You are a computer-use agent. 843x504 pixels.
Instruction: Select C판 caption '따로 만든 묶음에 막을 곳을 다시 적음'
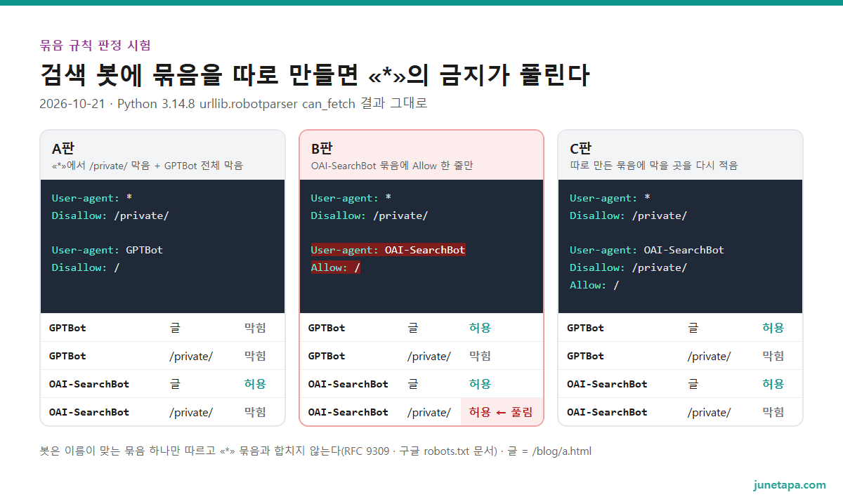point(653,166)
